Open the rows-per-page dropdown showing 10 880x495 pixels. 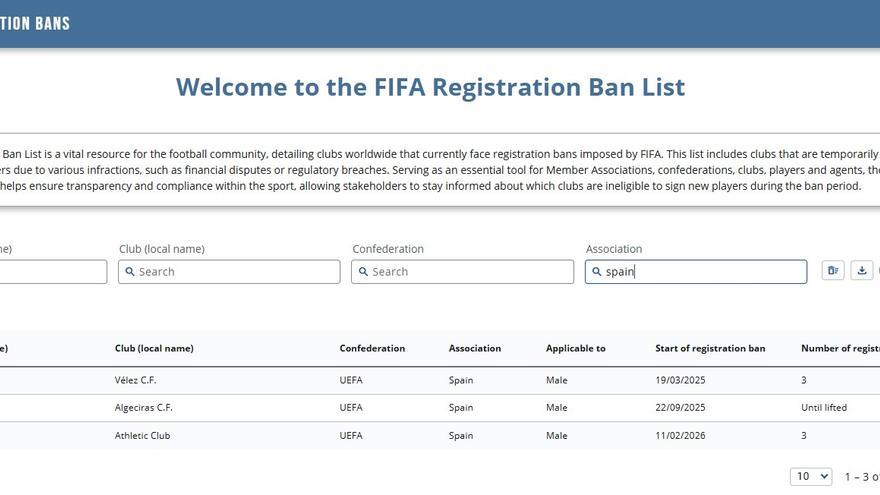tap(810, 477)
